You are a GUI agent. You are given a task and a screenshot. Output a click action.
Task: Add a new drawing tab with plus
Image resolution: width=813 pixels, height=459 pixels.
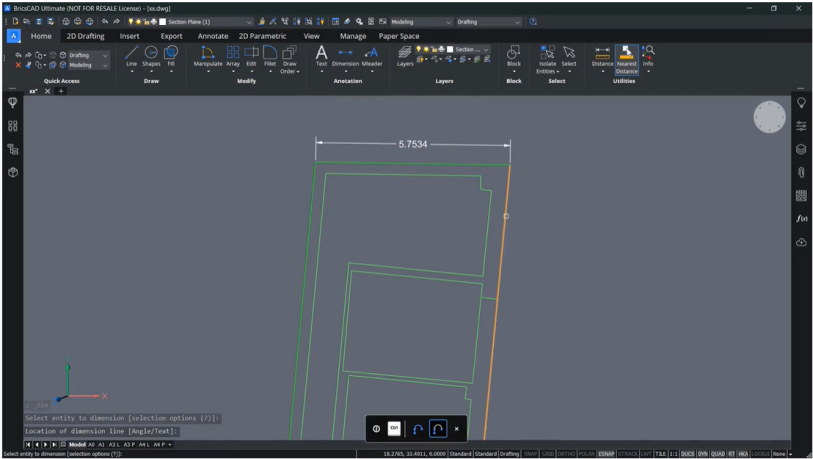coord(61,91)
